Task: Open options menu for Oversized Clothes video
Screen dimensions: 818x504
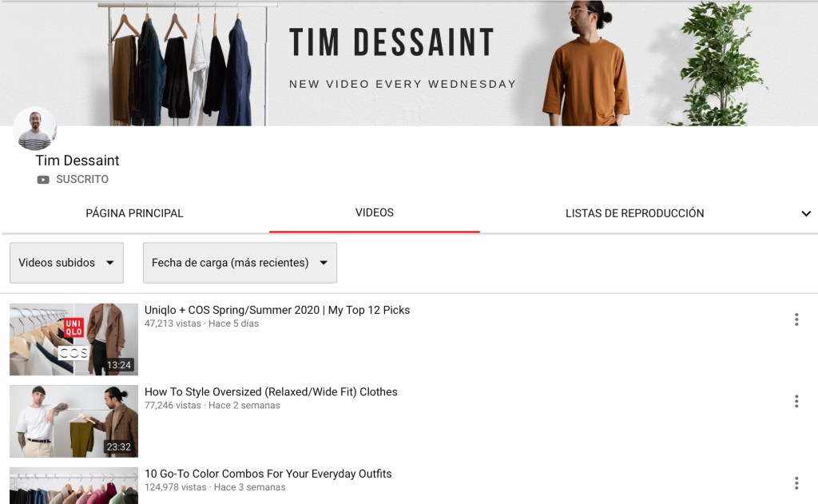Action: (796, 401)
